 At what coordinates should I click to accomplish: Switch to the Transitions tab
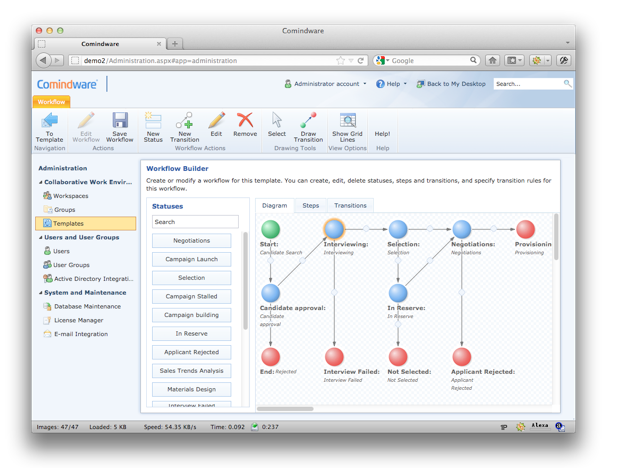pos(350,206)
